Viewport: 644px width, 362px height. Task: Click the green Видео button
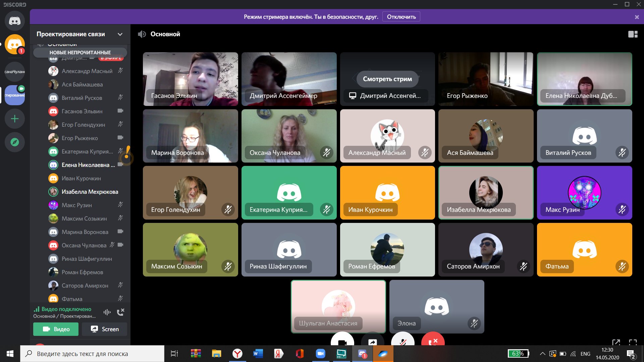pos(56,329)
